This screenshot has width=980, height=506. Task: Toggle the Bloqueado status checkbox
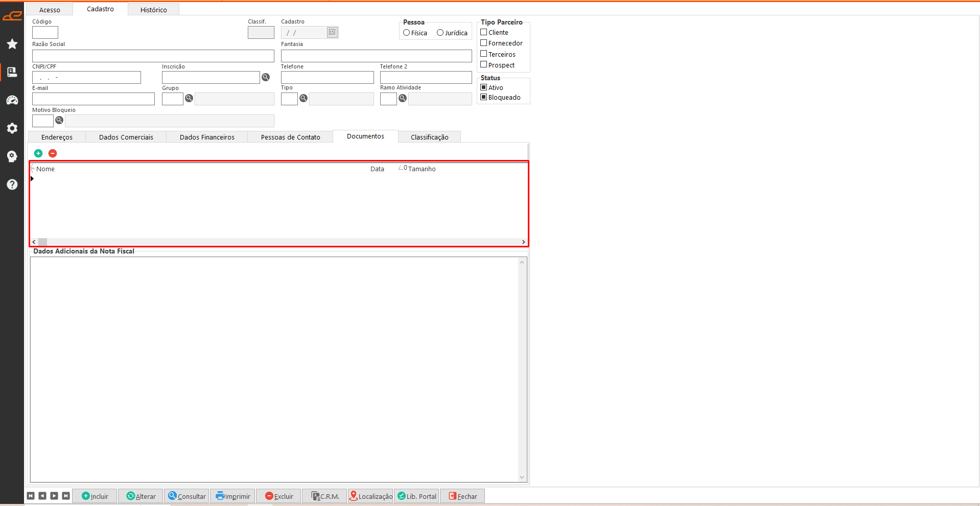(484, 97)
